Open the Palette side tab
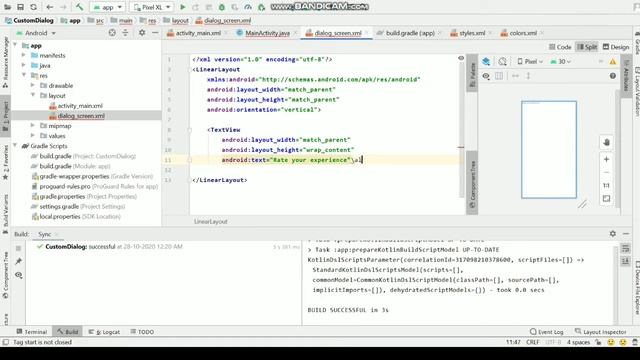This screenshot has height=360, width=640. pyautogui.click(x=472, y=73)
